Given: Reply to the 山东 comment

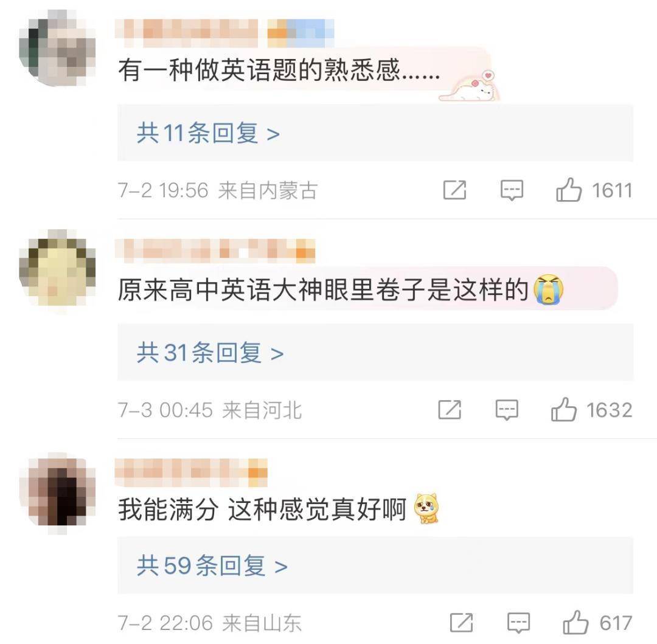Looking at the screenshot, I should [x=518, y=622].
